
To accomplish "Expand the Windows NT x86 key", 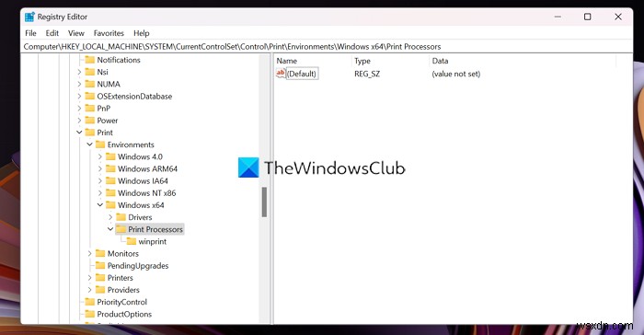I will coord(99,193).
